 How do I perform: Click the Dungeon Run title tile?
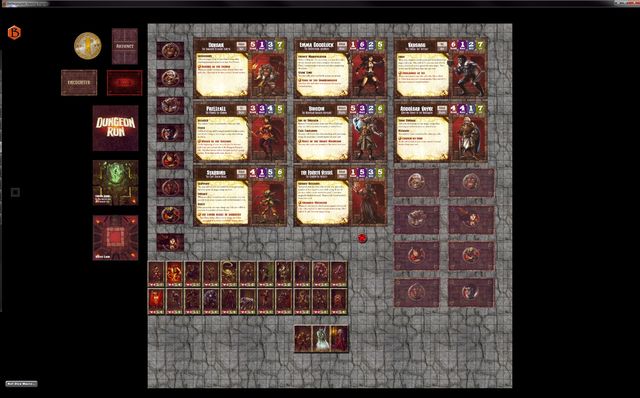(x=116, y=128)
